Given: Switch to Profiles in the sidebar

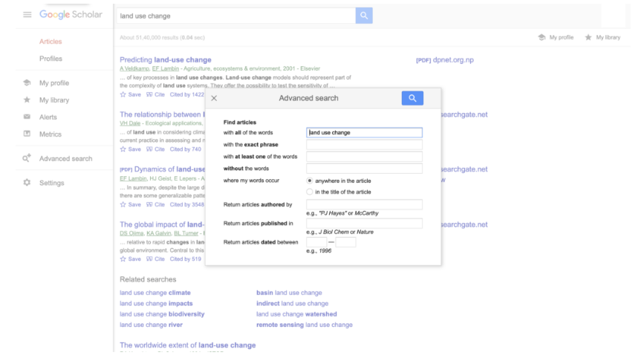Looking at the screenshot, I should click(x=51, y=59).
